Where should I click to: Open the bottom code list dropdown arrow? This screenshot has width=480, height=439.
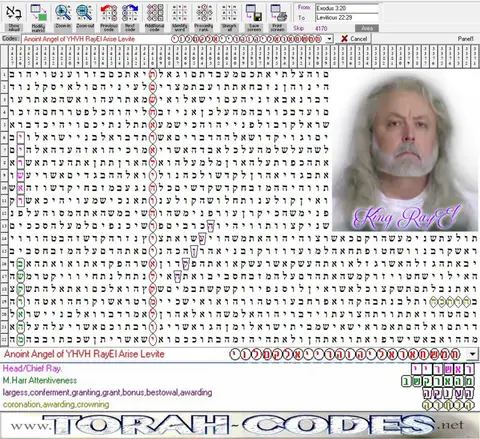pos(473,354)
